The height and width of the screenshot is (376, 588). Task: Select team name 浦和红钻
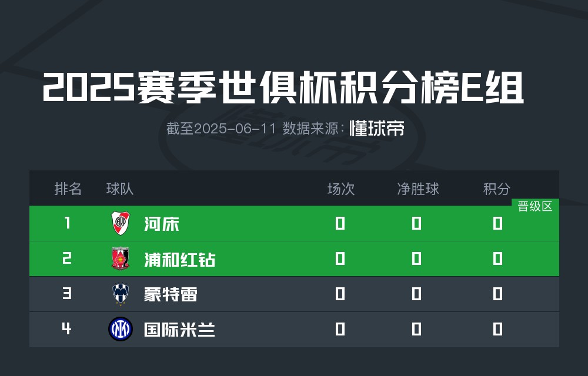(179, 259)
